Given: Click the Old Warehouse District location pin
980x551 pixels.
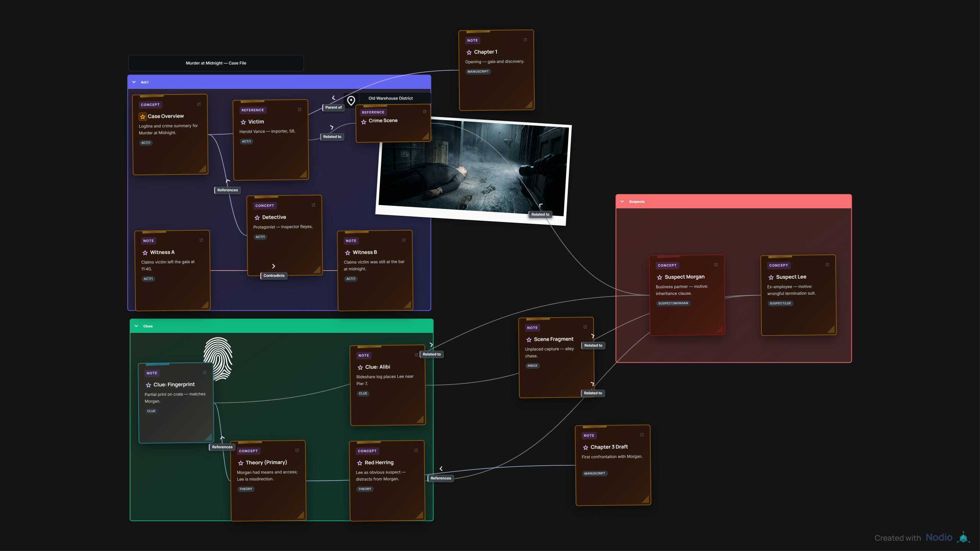Looking at the screenshot, I should pyautogui.click(x=351, y=101).
